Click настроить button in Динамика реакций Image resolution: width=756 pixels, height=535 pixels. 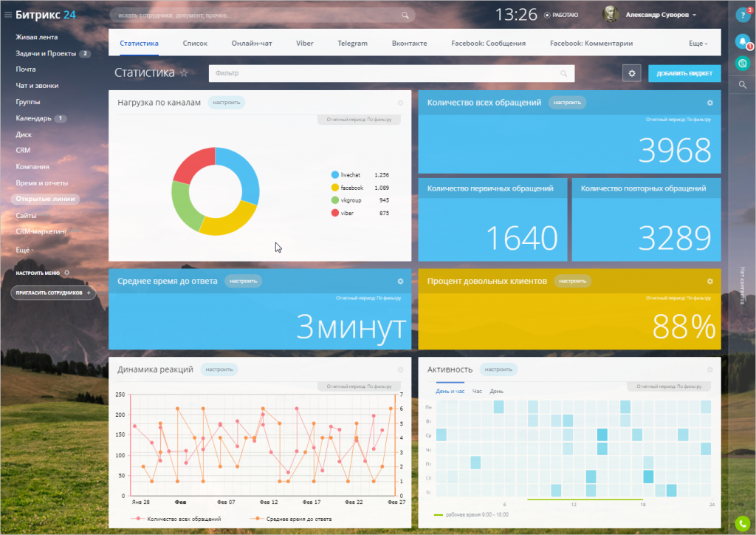(219, 369)
